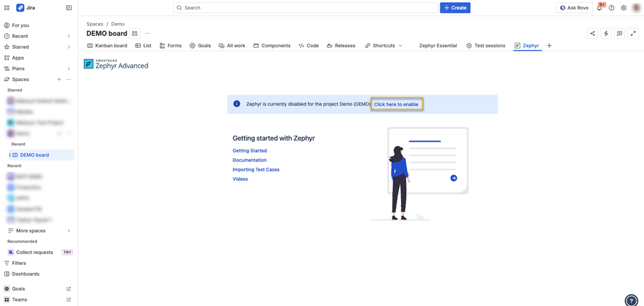Open the Zephyr Essential tab
The image size is (644, 306).
[438, 45]
